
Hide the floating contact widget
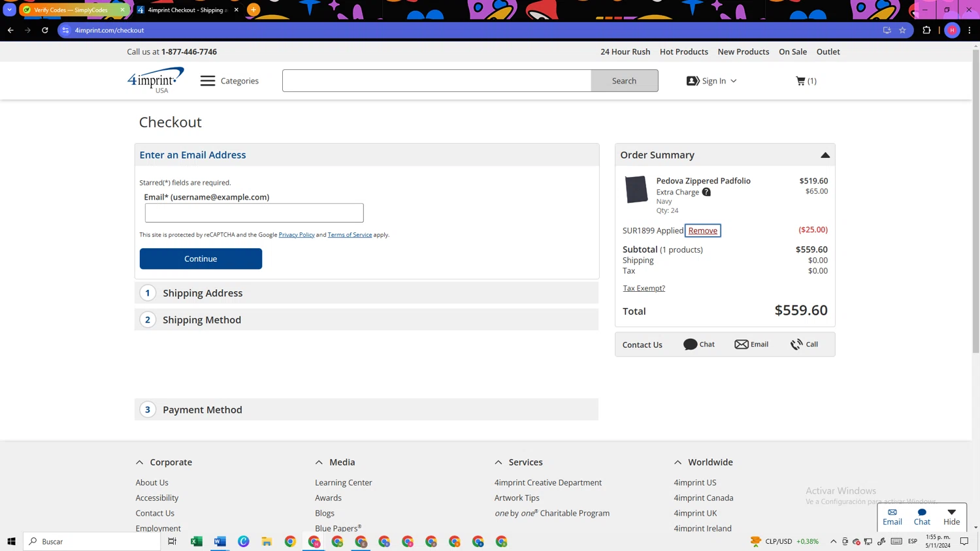951,516
